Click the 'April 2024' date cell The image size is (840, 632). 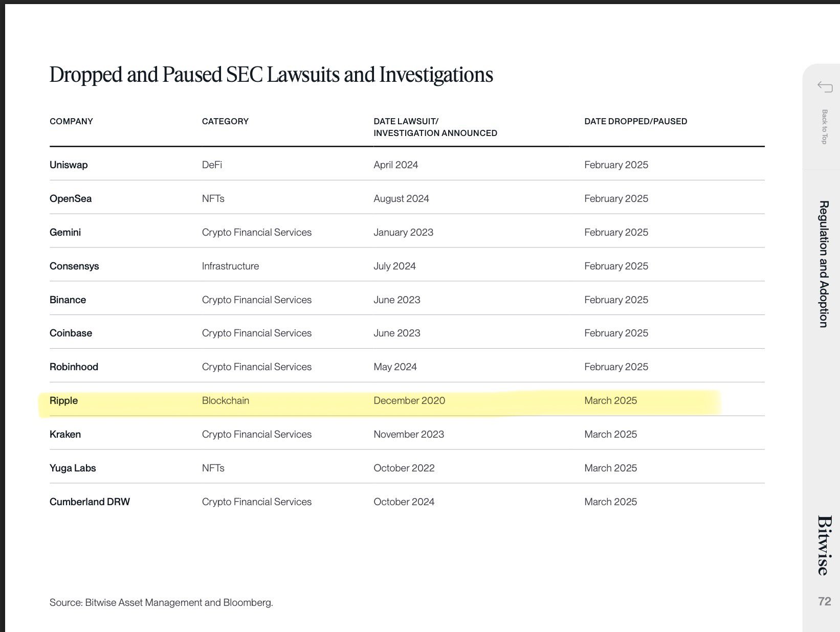[395, 165]
